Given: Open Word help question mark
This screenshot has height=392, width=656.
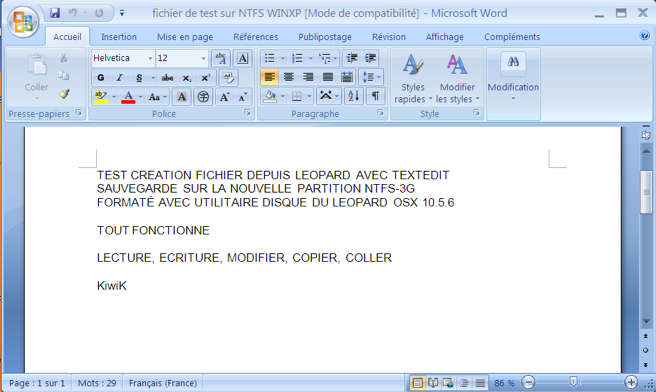Looking at the screenshot, I should pyautogui.click(x=645, y=36).
